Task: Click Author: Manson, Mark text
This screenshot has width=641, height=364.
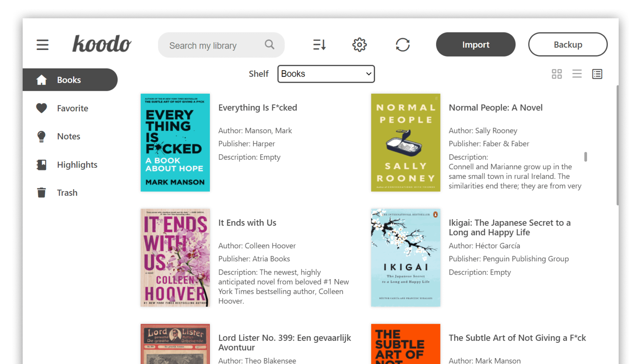Action: point(255,131)
